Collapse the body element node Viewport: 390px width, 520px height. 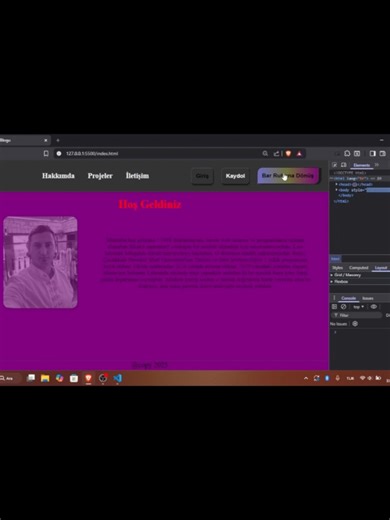click(336, 190)
